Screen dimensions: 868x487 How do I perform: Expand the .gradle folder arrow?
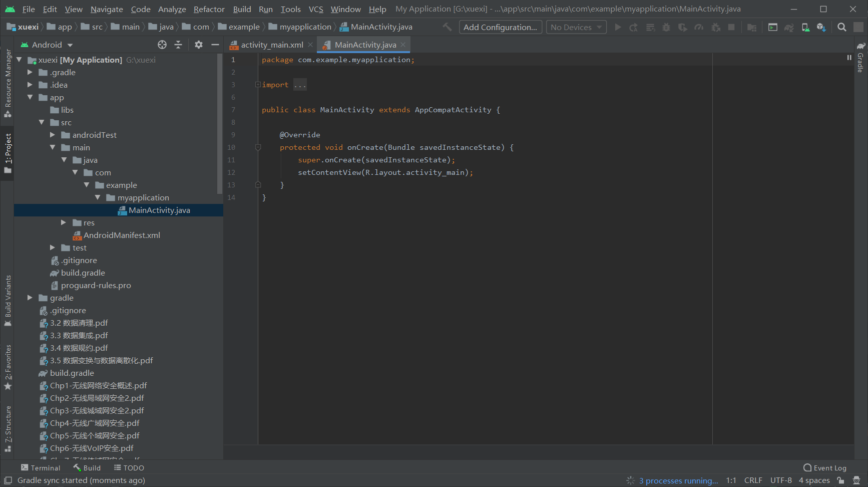pos(30,72)
